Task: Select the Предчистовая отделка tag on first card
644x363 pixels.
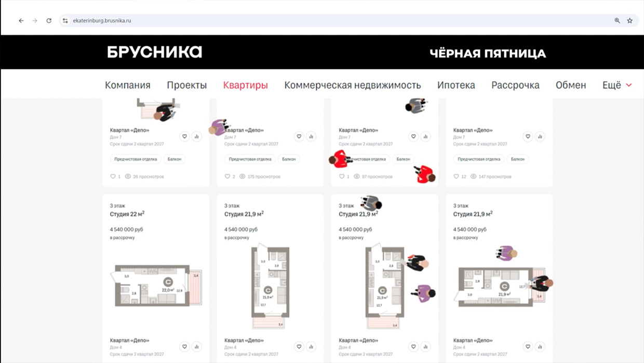Action: [136, 159]
